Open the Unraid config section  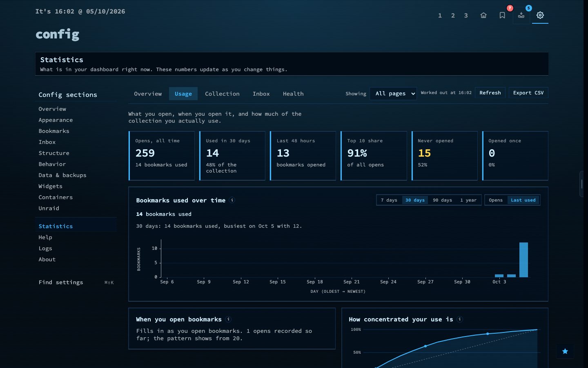pos(76,208)
